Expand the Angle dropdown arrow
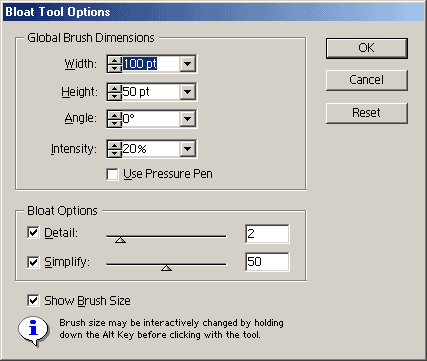Viewport: 427px width, 361px height. 187,118
